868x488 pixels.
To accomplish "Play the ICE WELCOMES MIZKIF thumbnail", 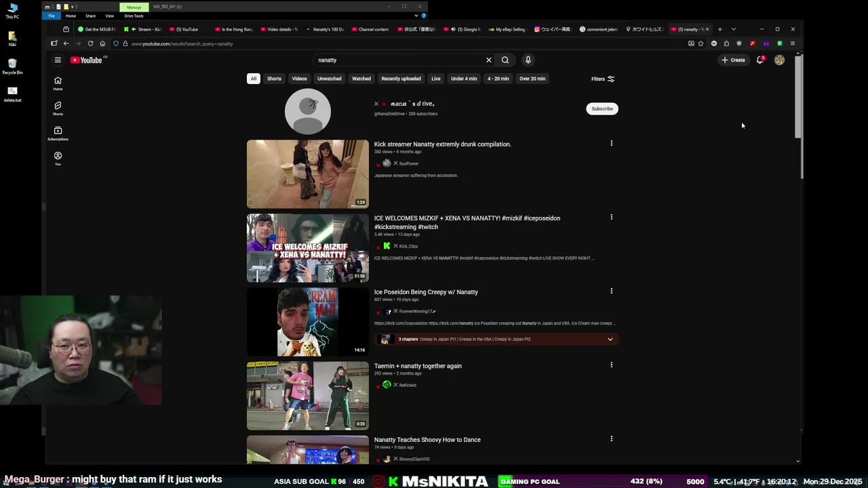I will pyautogui.click(x=308, y=248).
